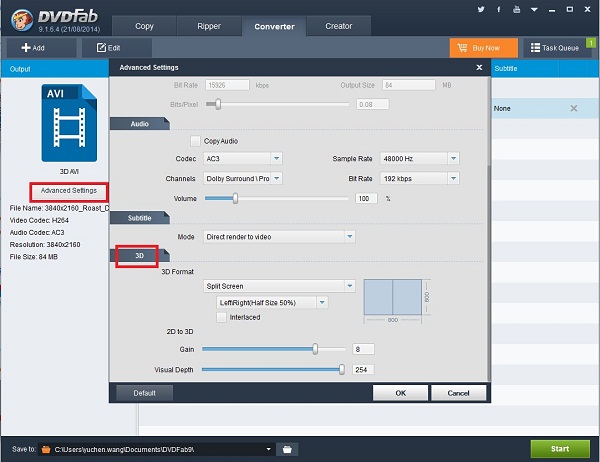Viewport: 600px width, 462px height.
Task: Switch to the Creator tab
Action: (x=339, y=26)
